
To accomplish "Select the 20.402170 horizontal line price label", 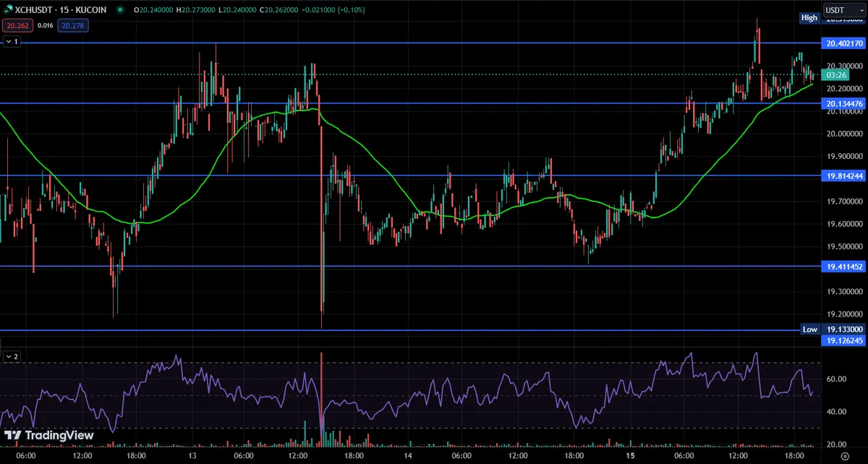I will pyautogui.click(x=843, y=43).
